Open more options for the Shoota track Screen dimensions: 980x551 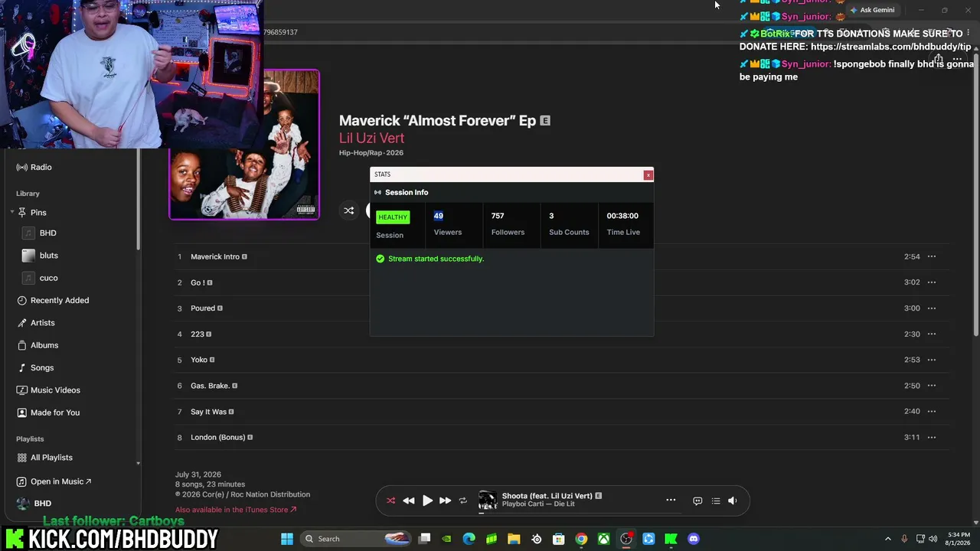[671, 500]
